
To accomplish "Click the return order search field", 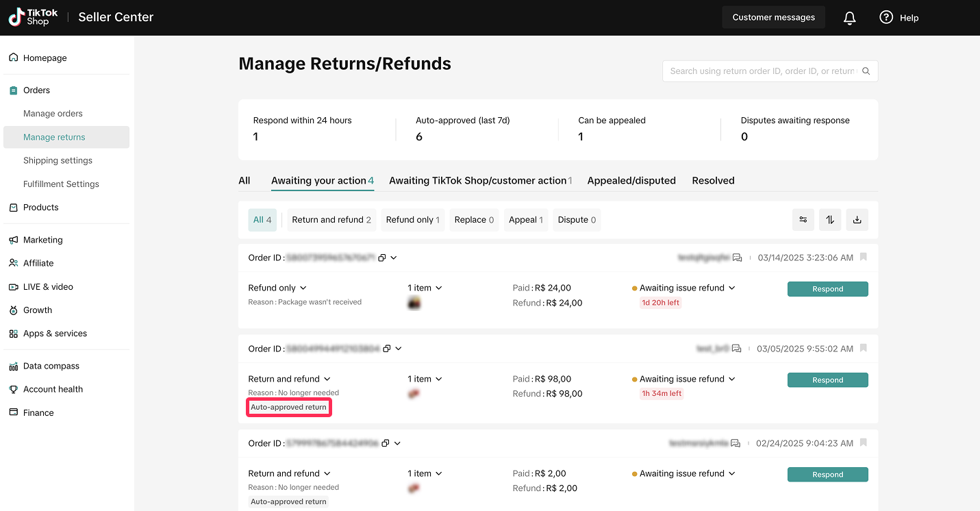I will click(x=762, y=71).
